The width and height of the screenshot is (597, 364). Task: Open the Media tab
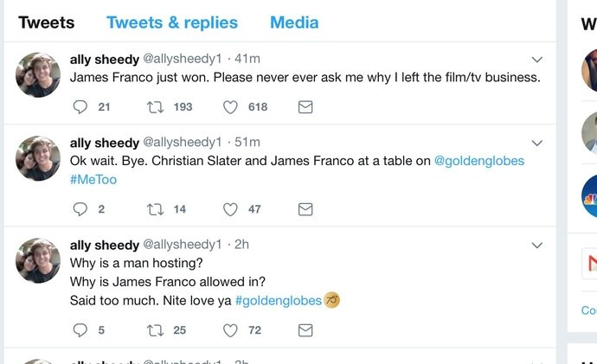[x=294, y=22]
